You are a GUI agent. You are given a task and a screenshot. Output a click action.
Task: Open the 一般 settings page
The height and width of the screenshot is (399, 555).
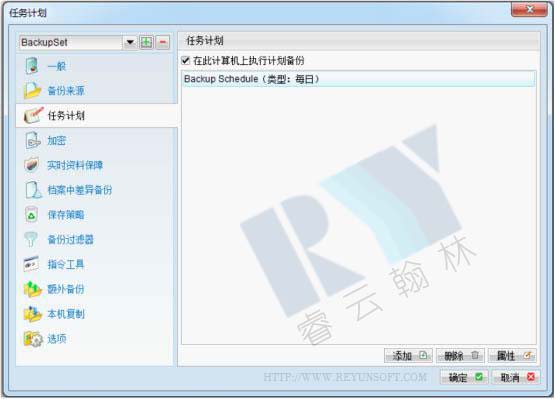(x=57, y=66)
